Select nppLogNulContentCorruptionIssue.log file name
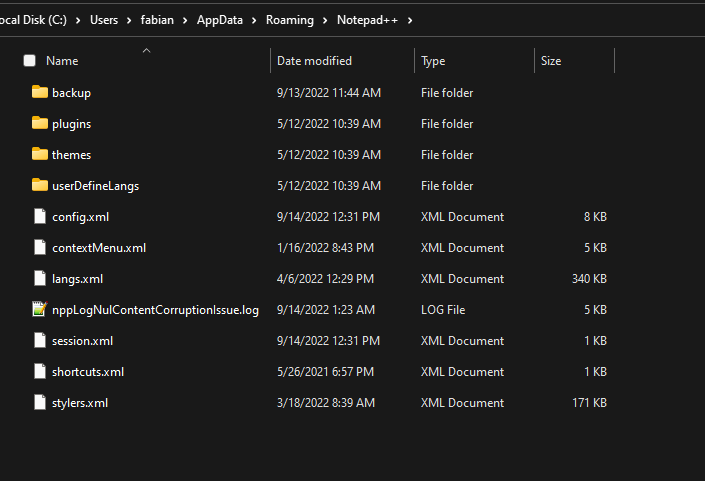Image resolution: width=705 pixels, height=481 pixels. 155,310
